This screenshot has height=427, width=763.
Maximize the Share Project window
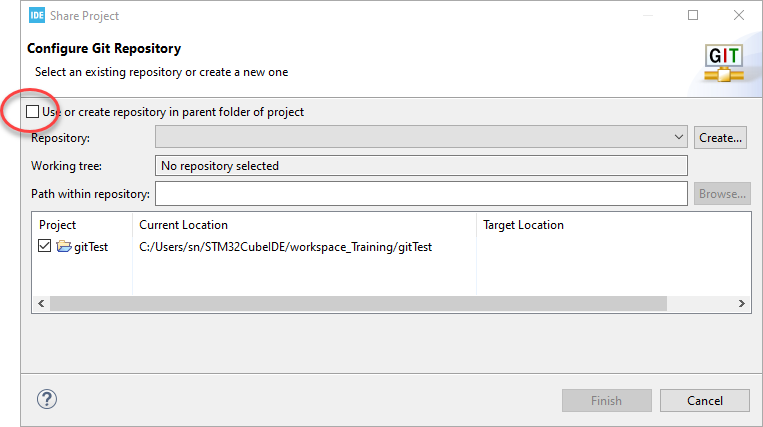(693, 16)
